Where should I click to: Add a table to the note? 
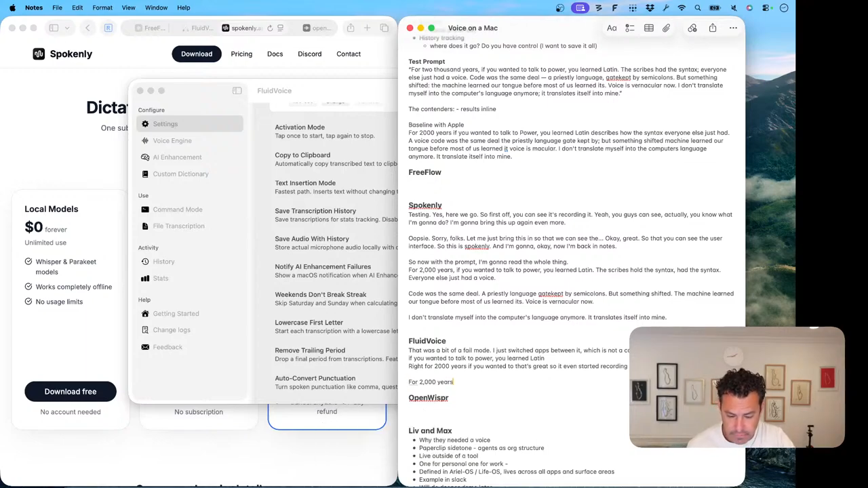tap(649, 28)
